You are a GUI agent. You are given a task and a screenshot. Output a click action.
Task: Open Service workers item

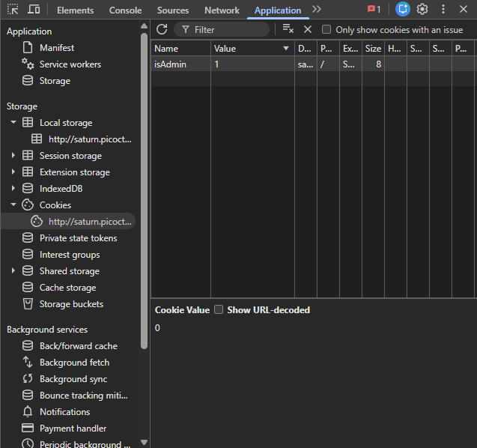pyautogui.click(x=70, y=64)
